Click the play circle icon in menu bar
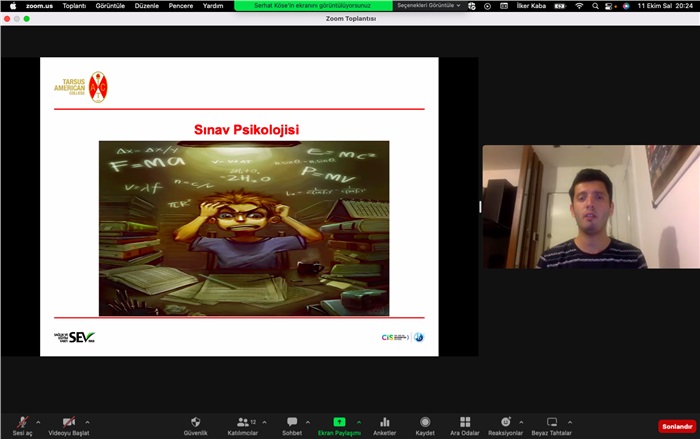700x439 pixels. point(488,6)
